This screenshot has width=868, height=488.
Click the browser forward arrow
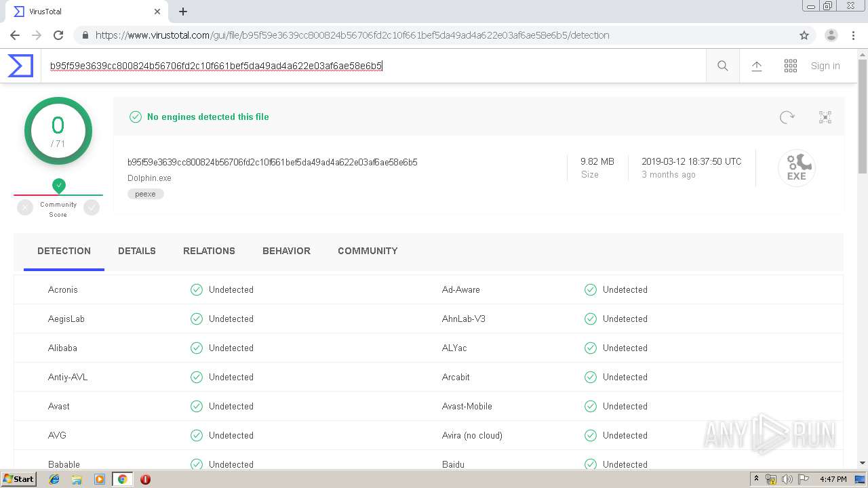pyautogui.click(x=37, y=35)
